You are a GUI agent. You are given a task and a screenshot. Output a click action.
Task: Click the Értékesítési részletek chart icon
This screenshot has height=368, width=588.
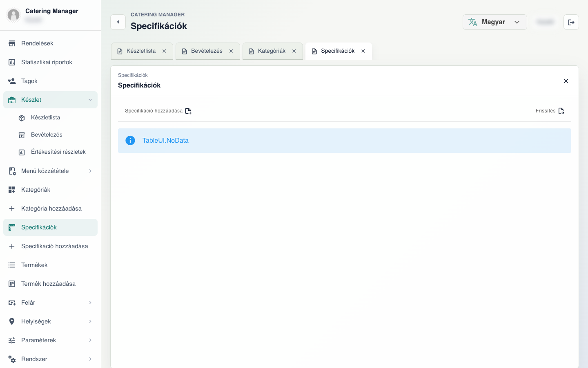pyautogui.click(x=22, y=152)
